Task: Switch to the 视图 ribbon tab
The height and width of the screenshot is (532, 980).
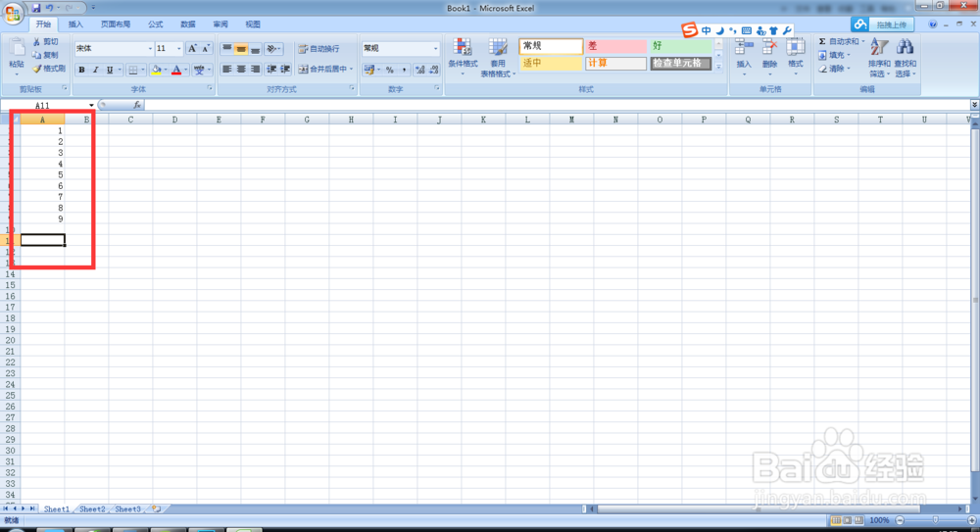Action: (253, 24)
